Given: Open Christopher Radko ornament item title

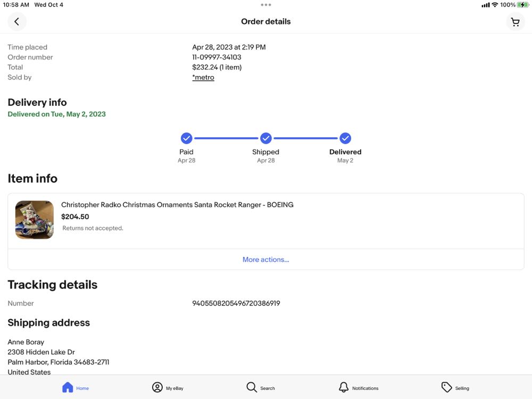Looking at the screenshot, I should click(177, 205).
